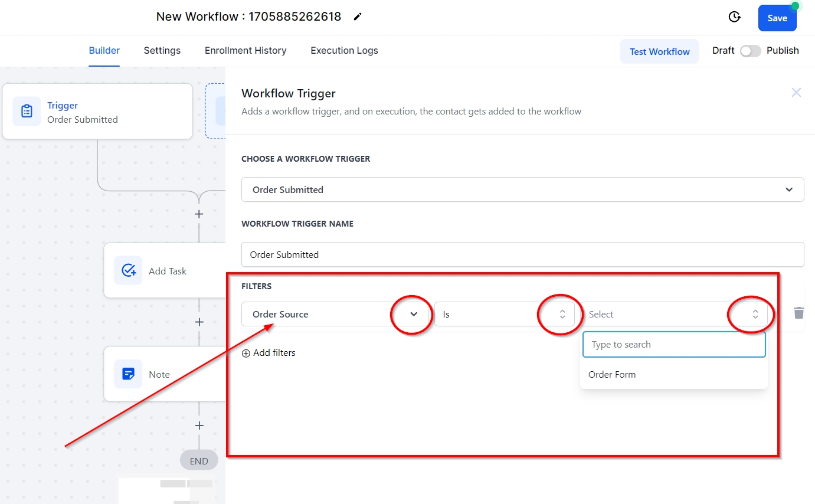Click the trash icon to delete filter

pyautogui.click(x=798, y=313)
